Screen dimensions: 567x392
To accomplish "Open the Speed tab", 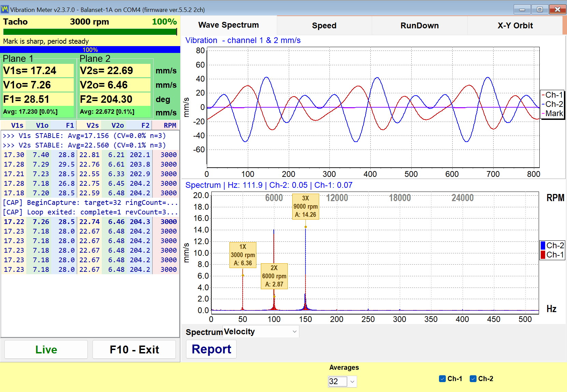I will (x=324, y=26).
